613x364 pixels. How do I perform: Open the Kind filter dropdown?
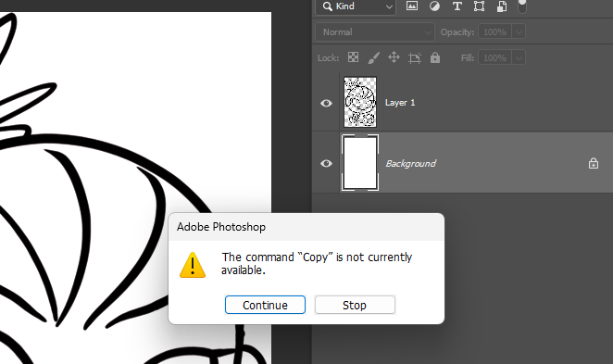[x=356, y=6]
